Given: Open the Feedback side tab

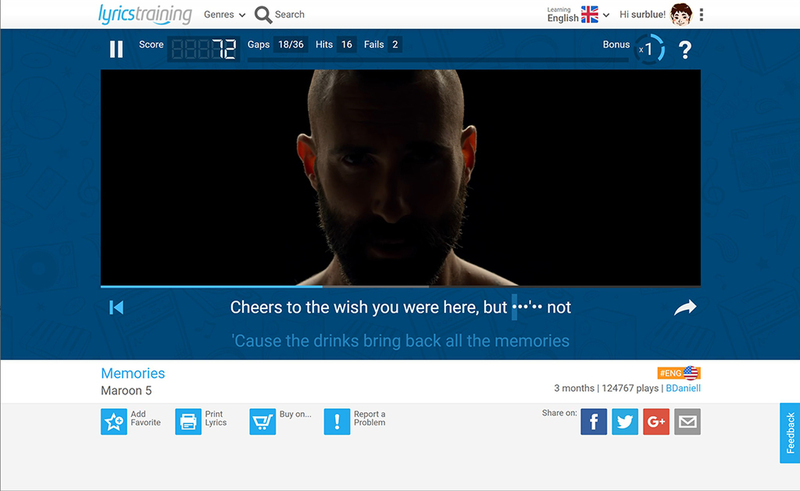Looking at the screenshot, I should point(790,433).
